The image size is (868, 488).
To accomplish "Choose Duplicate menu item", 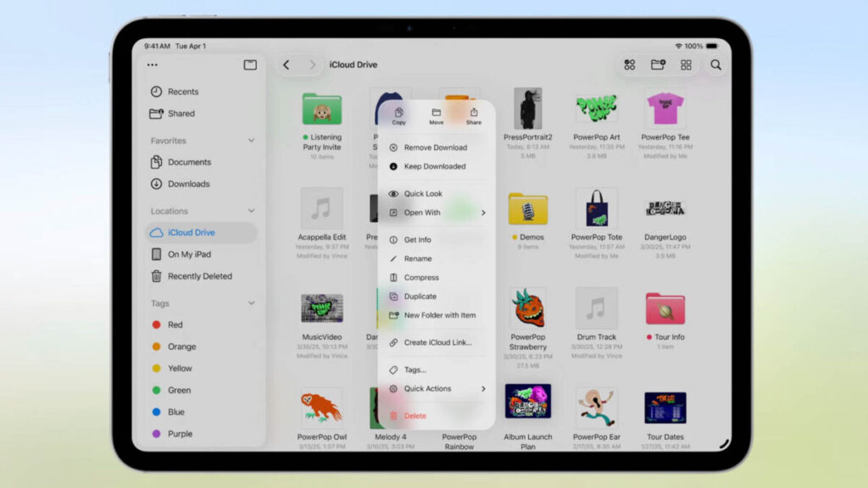I will (x=437, y=296).
